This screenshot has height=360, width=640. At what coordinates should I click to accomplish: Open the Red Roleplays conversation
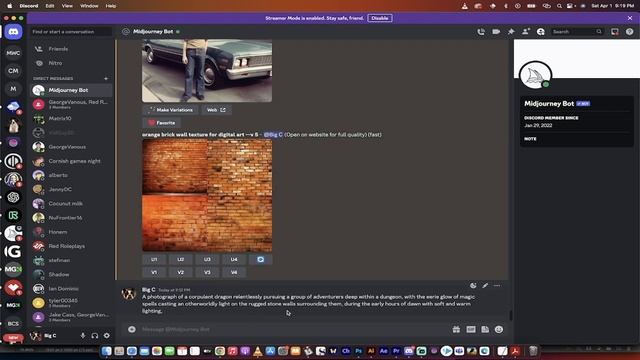[71, 246]
